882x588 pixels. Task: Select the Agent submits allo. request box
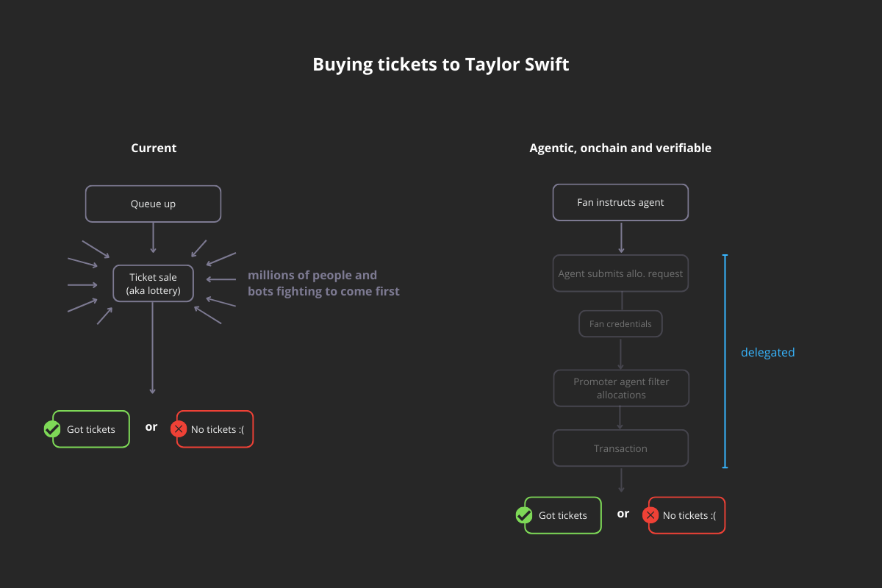click(620, 273)
